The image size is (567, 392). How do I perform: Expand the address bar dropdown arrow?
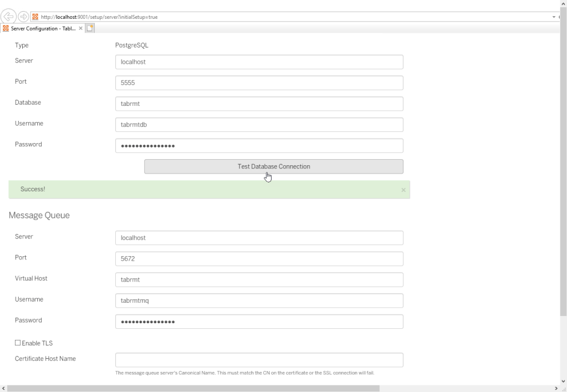[553, 17]
